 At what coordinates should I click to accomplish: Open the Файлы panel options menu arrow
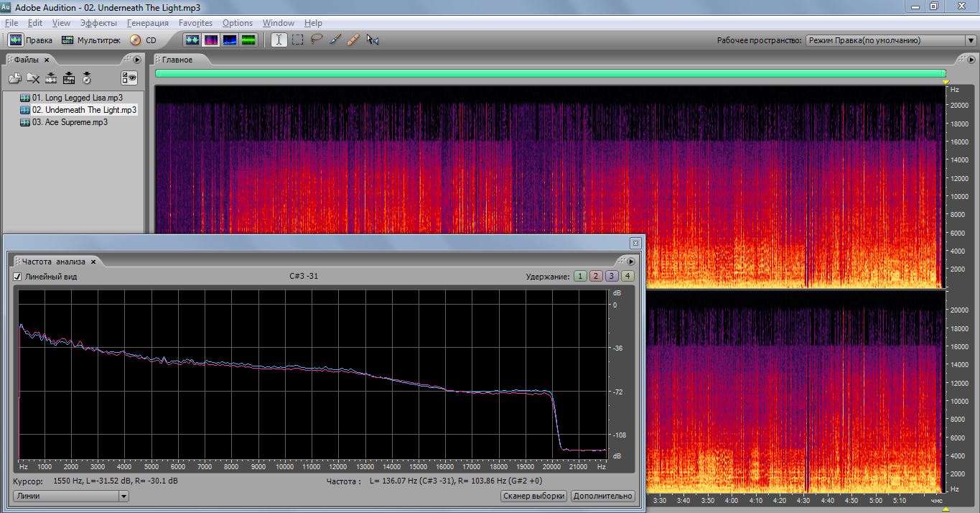tap(136, 60)
